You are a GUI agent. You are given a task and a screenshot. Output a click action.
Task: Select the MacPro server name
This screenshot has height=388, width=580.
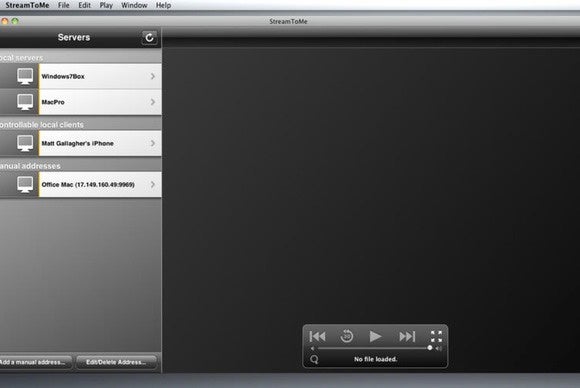(53, 102)
